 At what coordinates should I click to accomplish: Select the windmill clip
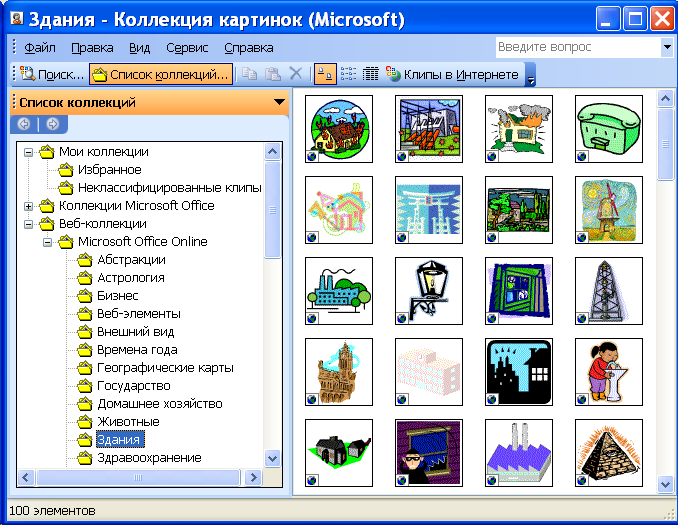tap(609, 210)
